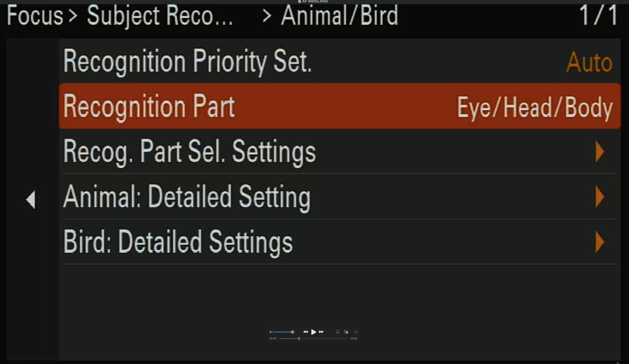The height and width of the screenshot is (364, 629).
Task: Open the share and more chevrons
Action: click(356, 332)
